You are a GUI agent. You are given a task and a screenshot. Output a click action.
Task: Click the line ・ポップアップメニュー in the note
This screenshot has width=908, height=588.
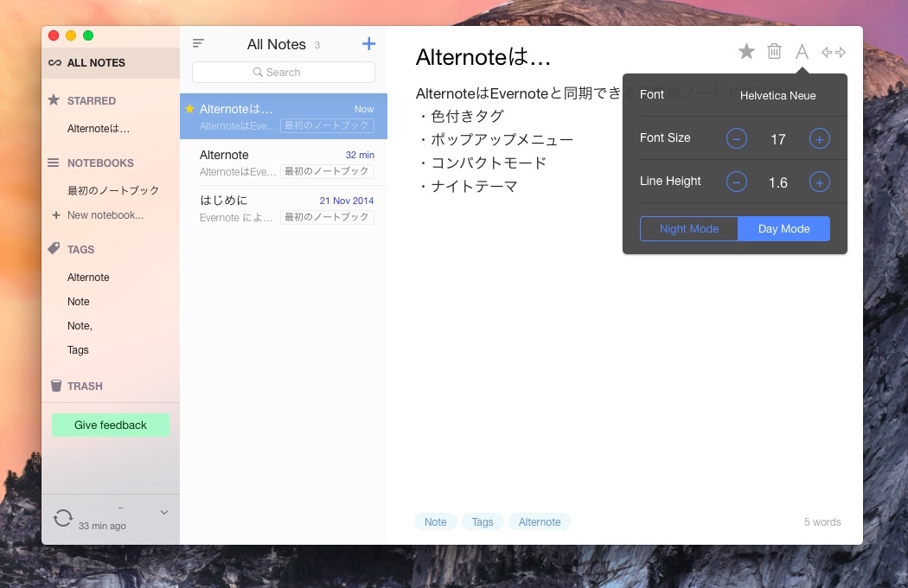coord(496,139)
